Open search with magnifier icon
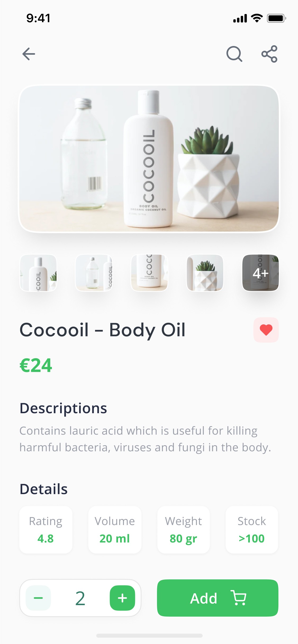 point(234,54)
